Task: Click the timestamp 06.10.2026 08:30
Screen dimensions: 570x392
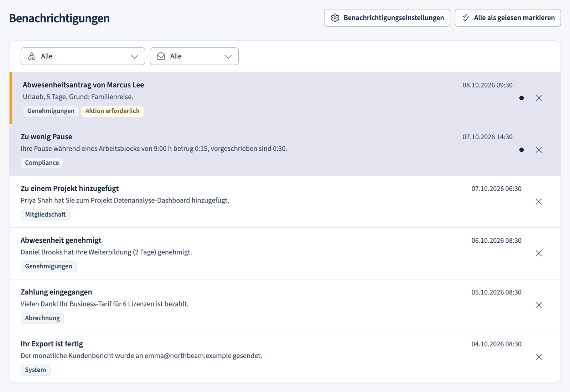Action: tap(496, 241)
